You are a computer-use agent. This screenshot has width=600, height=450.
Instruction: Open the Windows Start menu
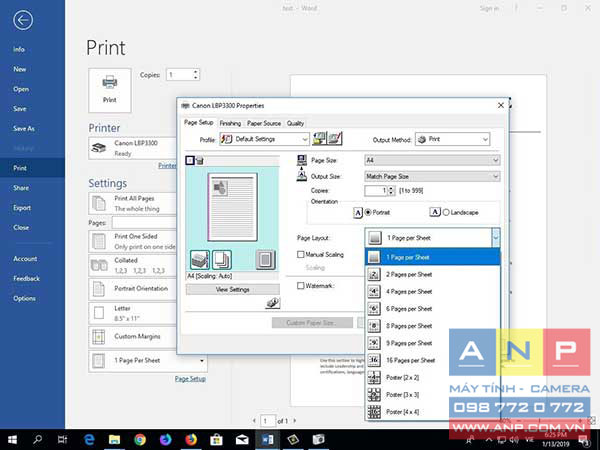(x=12, y=440)
